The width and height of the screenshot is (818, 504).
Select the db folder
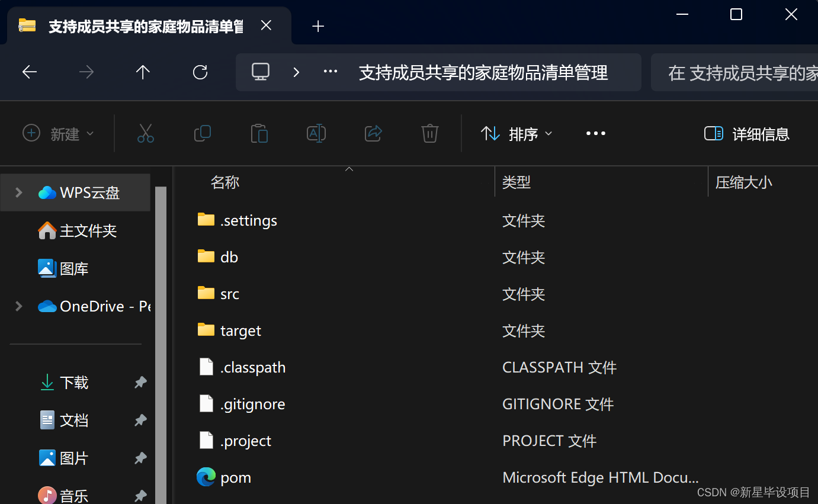coord(217,257)
